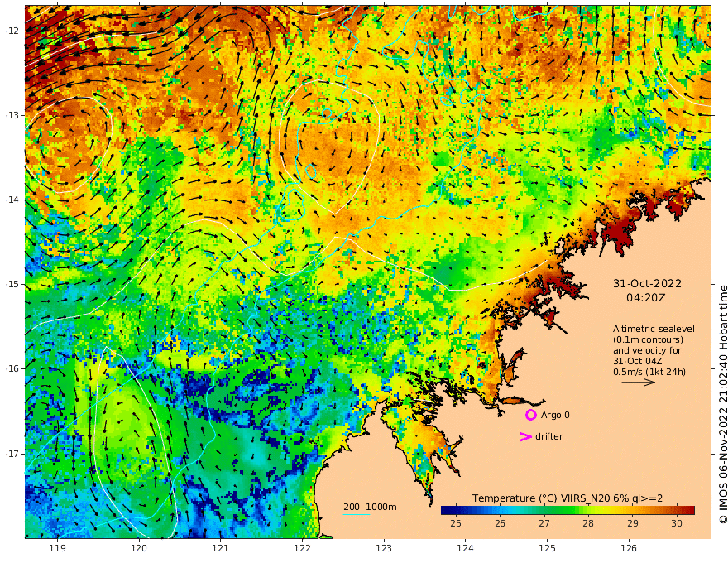This screenshot has width=728, height=563.
Task: Click longitude axis label 122
Action: [x=302, y=548]
